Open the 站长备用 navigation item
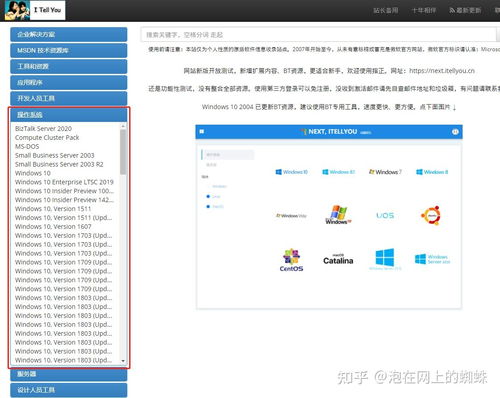 pyautogui.click(x=385, y=10)
